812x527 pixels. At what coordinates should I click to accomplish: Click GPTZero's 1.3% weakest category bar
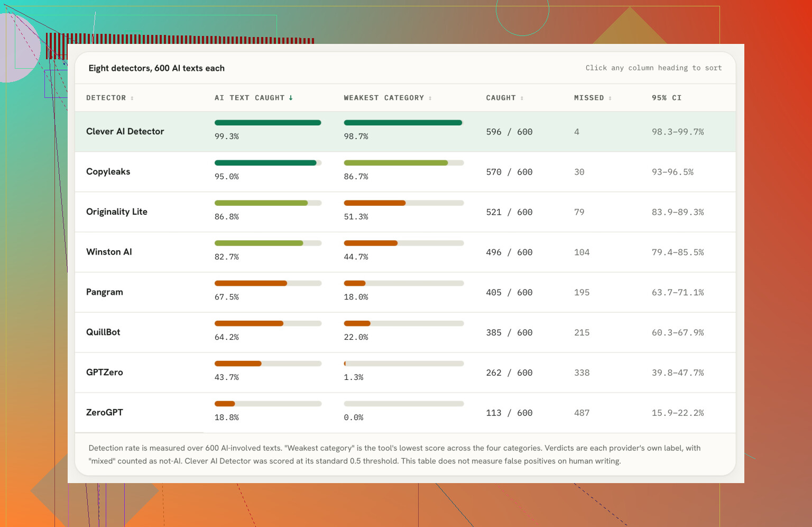(404, 364)
